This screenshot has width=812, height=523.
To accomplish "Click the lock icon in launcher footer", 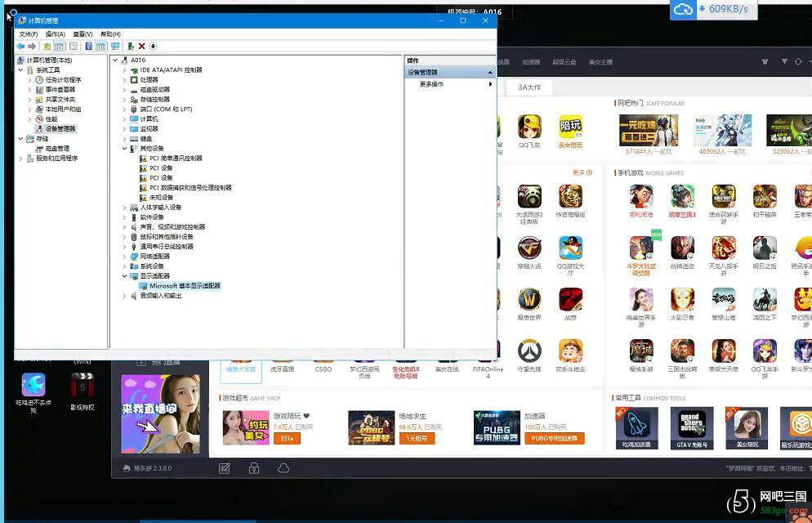I will [254, 468].
